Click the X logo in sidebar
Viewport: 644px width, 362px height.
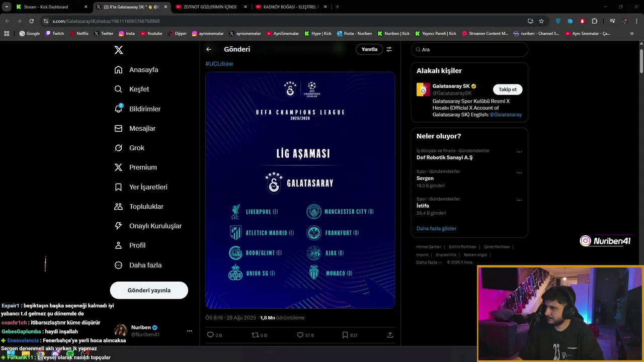click(x=119, y=50)
